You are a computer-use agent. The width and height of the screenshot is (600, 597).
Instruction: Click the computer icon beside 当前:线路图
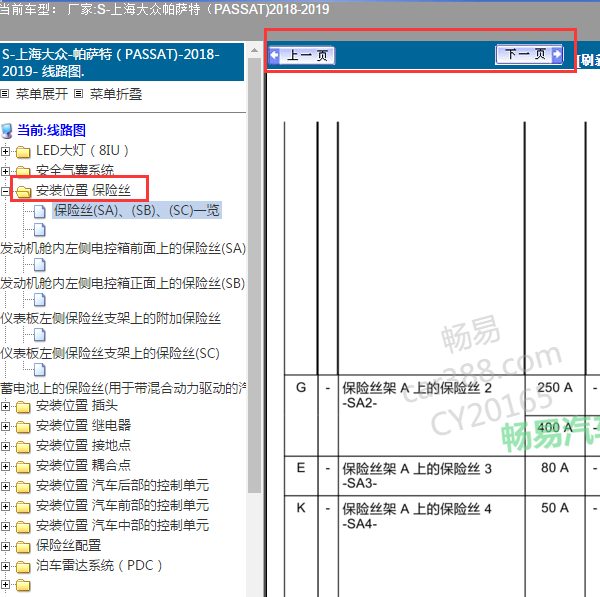(7, 131)
